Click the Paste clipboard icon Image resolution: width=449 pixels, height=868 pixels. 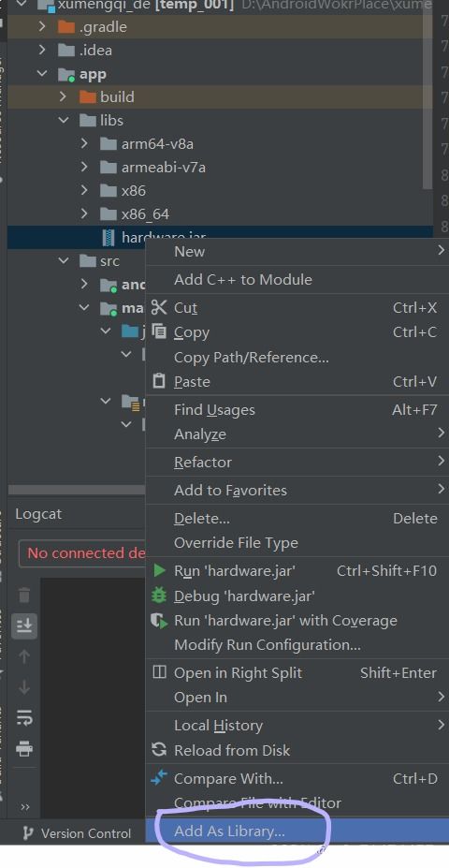point(159,381)
